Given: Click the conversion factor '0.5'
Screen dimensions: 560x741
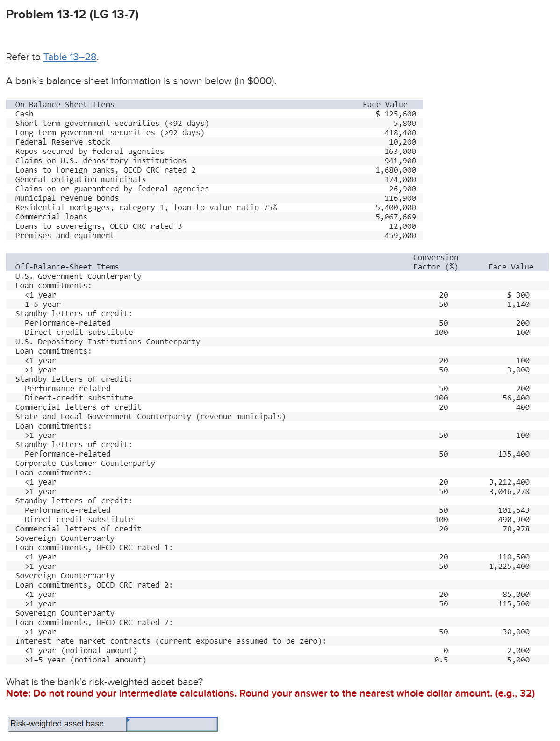Looking at the screenshot, I should tap(441, 660).
